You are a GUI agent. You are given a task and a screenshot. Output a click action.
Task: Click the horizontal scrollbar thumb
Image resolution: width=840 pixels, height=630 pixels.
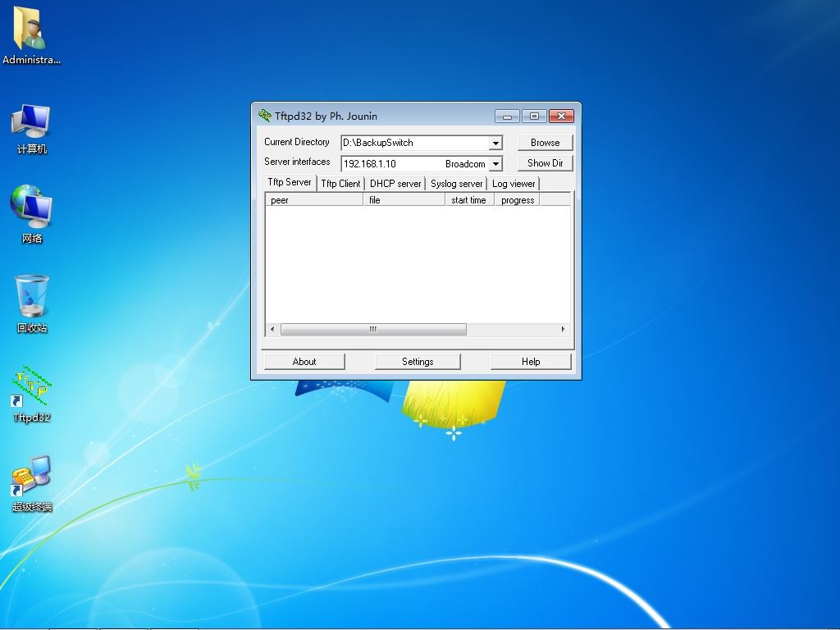click(x=373, y=329)
